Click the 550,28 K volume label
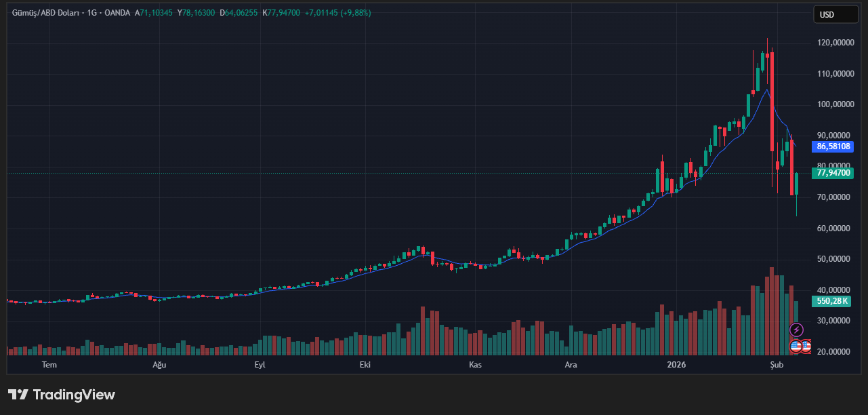868x415 pixels. [833, 301]
